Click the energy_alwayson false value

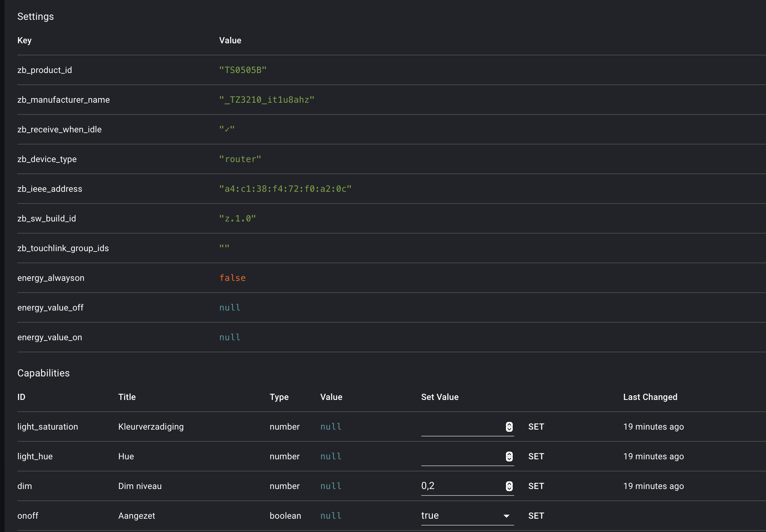coord(232,278)
